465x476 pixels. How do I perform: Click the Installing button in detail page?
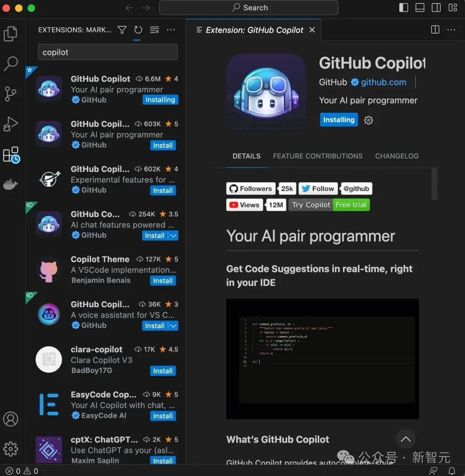pyautogui.click(x=339, y=119)
